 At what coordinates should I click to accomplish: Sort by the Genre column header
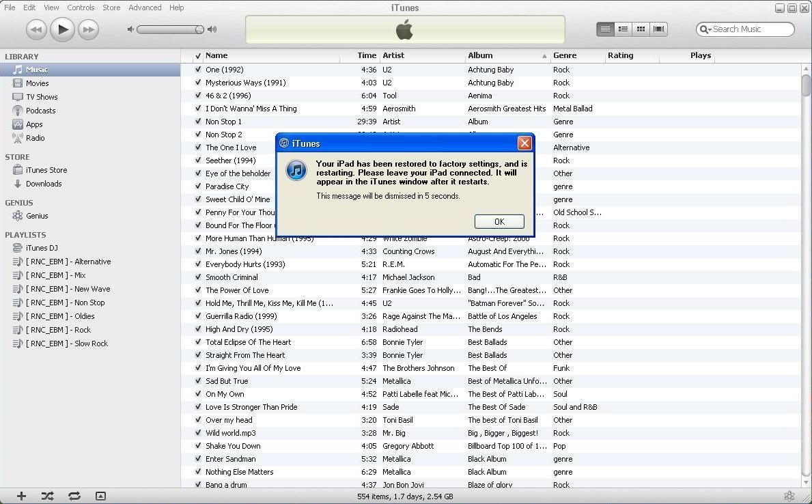tap(577, 55)
